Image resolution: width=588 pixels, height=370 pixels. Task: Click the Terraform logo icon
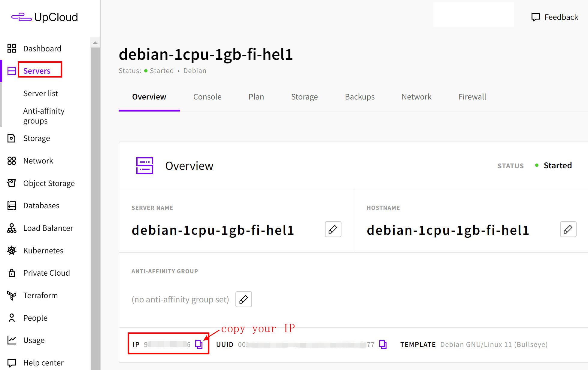tap(12, 295)
